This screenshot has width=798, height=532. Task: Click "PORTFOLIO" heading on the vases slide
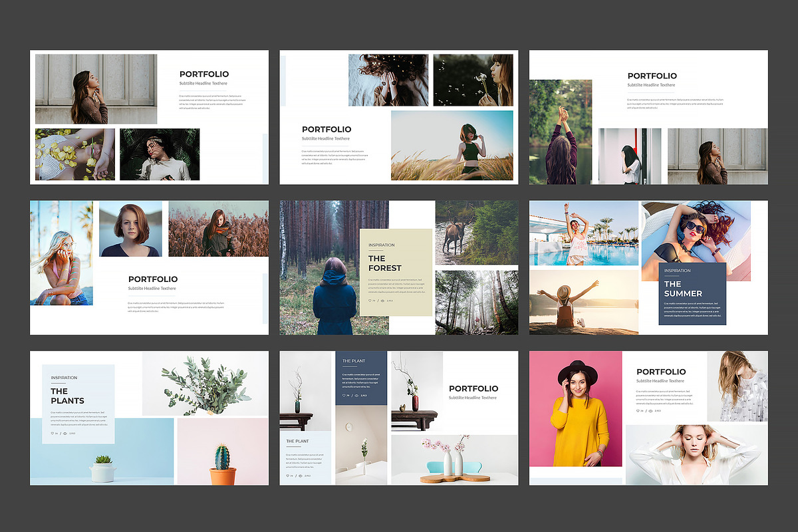pyautogui.click(x=473, y=388)
